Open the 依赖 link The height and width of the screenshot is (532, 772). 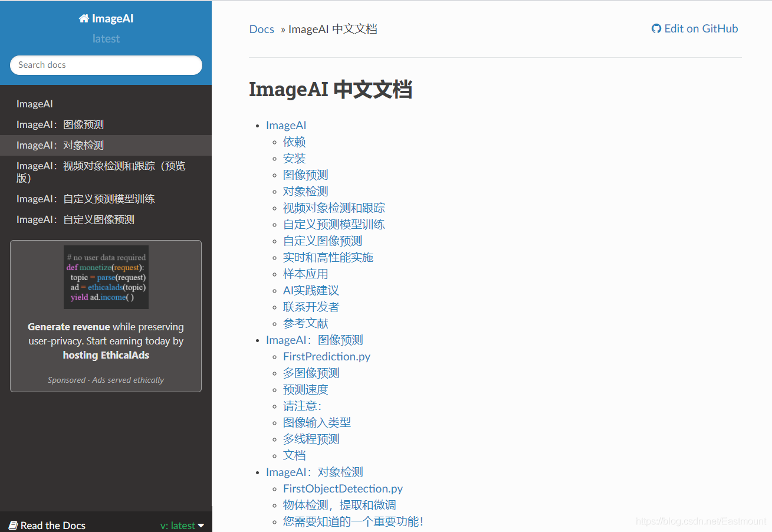294,142
